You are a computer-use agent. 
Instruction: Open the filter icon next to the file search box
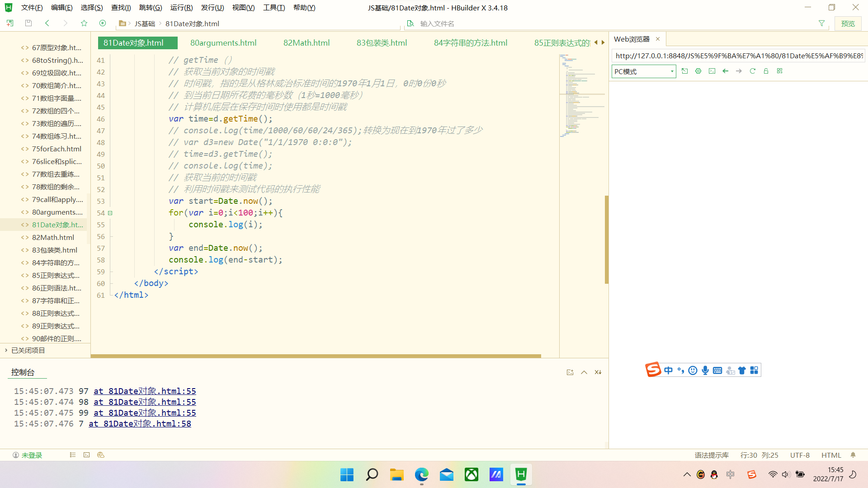[821, 23]
